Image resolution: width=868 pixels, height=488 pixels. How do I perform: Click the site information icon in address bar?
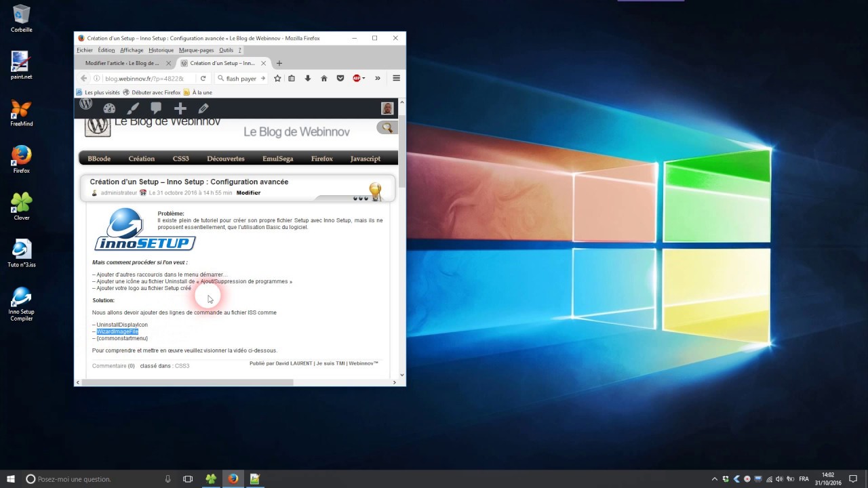pyautogui.click(x=97, y=79)
